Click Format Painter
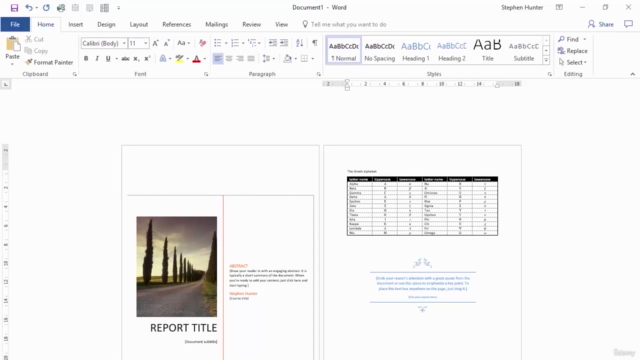Image resolution: width=640 pixels, height=360 pixels. tap(49, 62)
